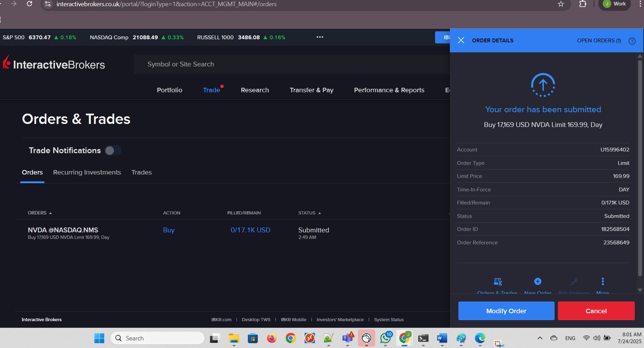
Task: Sort by STATUS column header
Action: (x=309, y=213)
